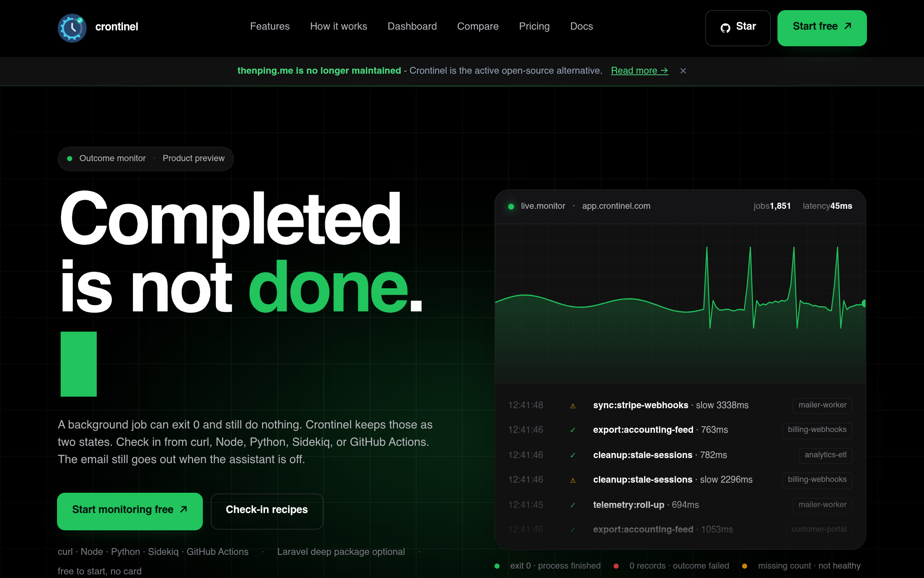Click the checkmark on export:accounting-feed 763ms row
924x578 pixels.
pos(573,430)
